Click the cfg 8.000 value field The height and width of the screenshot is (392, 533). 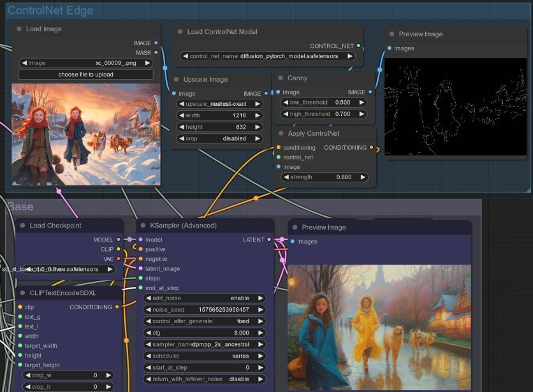[x=204, y=333]
